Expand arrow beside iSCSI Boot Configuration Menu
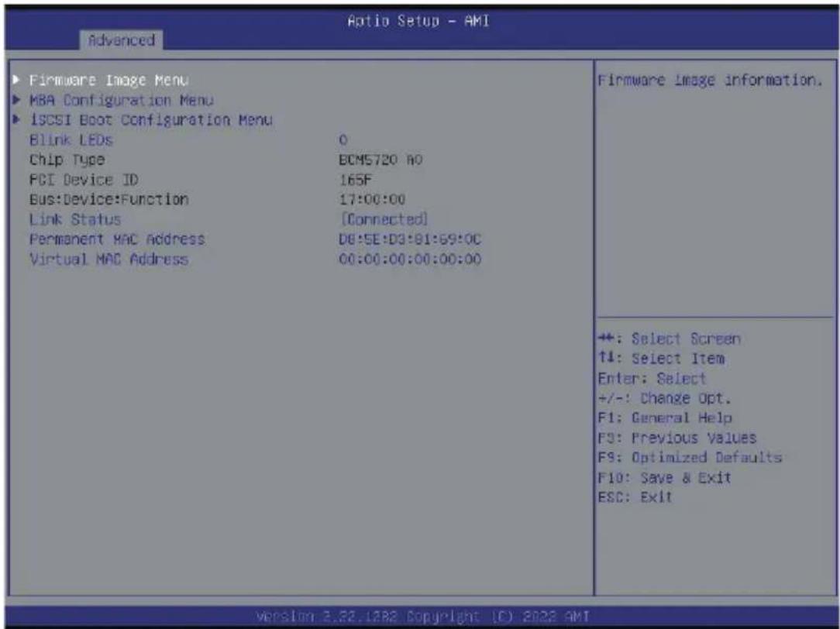Viewport: 840px width, 629px height. tap(17, 119)
